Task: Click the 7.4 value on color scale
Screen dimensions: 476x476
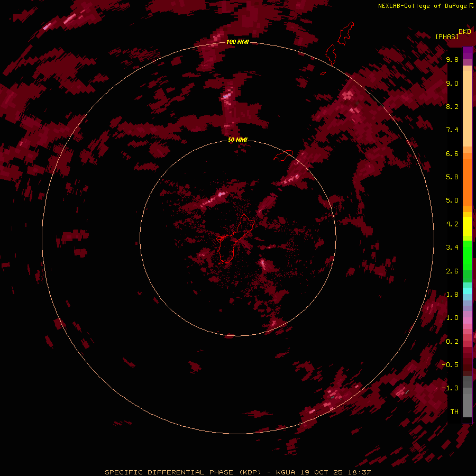Action: pos(452,130)
